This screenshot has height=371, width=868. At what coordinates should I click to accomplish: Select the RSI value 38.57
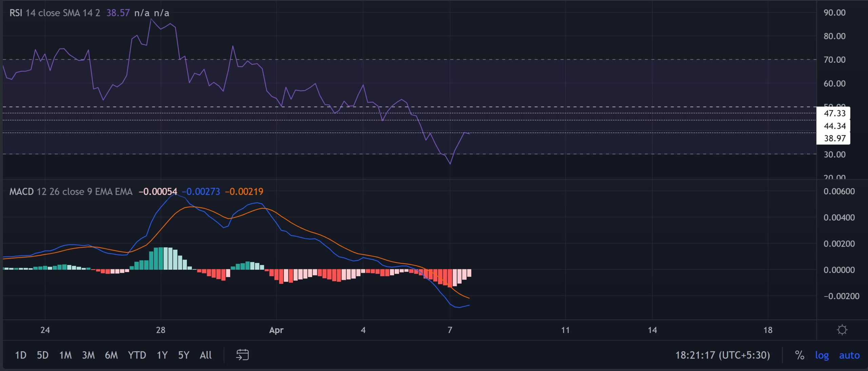tap(117, 14)
